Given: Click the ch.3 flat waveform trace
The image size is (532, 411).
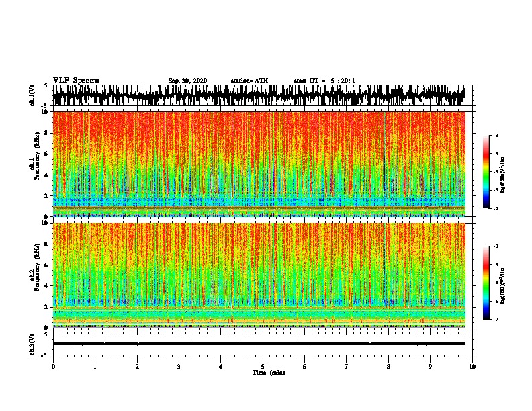Looking at the screenshot, I should pos(259,344).
